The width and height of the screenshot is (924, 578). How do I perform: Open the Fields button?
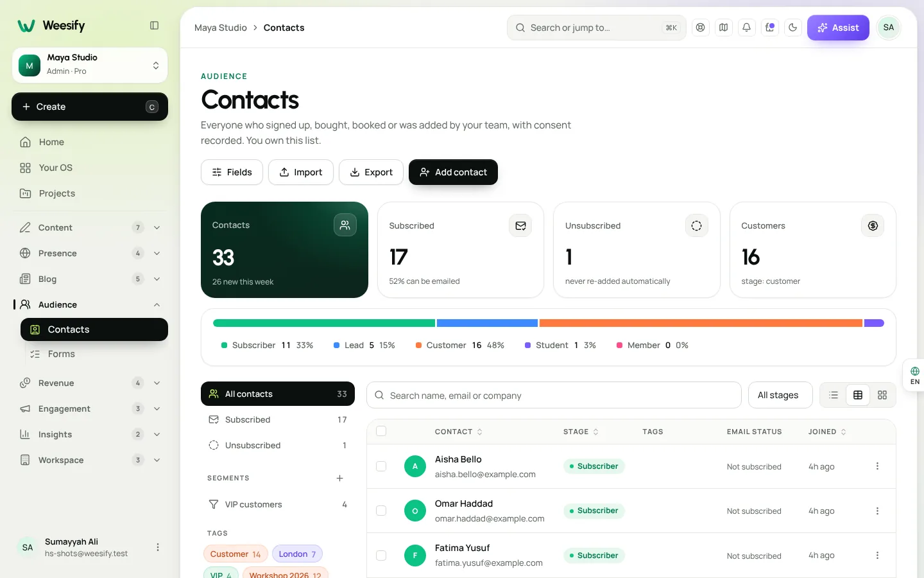coord(232,172)
